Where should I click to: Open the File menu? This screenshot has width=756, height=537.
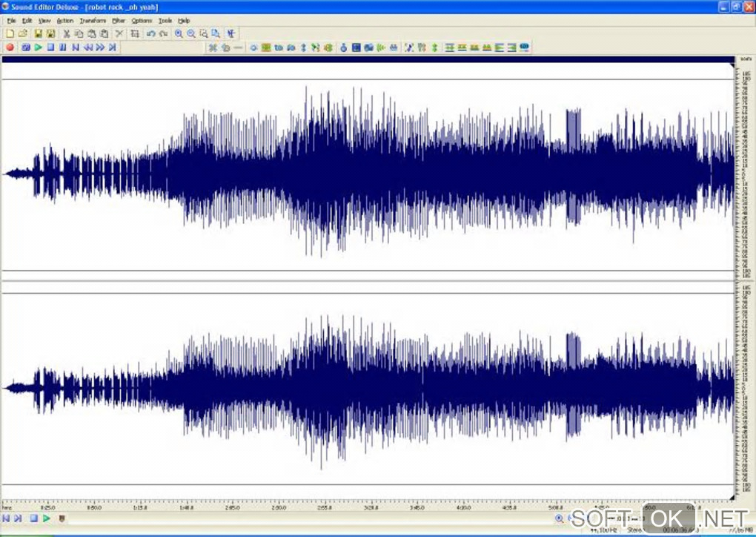10,21
